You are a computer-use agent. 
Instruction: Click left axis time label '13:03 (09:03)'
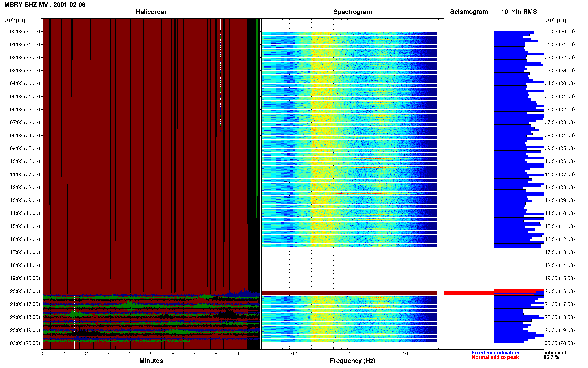[25, 200]
